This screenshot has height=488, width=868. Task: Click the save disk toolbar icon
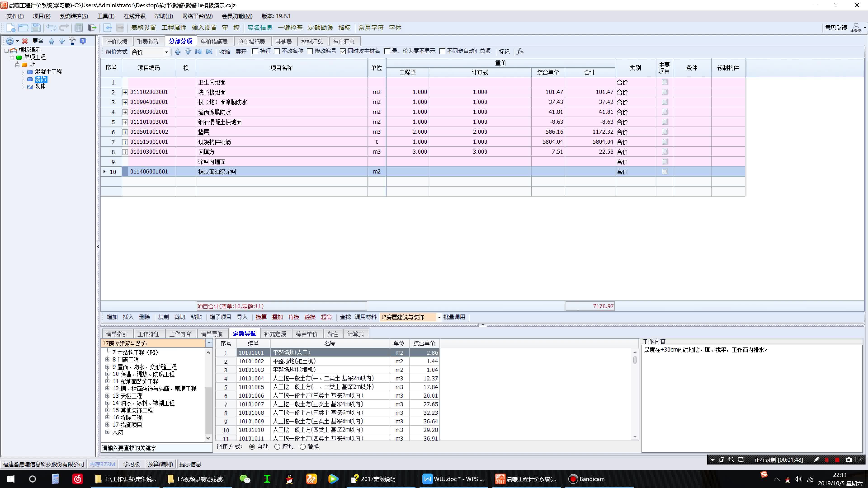click(x=36, y=28)
